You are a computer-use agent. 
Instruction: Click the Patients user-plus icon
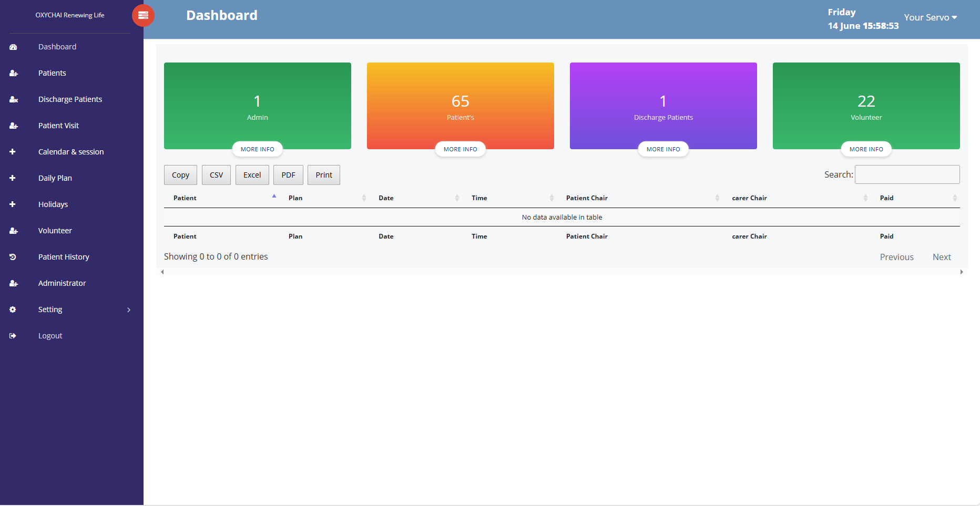pos(13,74)
